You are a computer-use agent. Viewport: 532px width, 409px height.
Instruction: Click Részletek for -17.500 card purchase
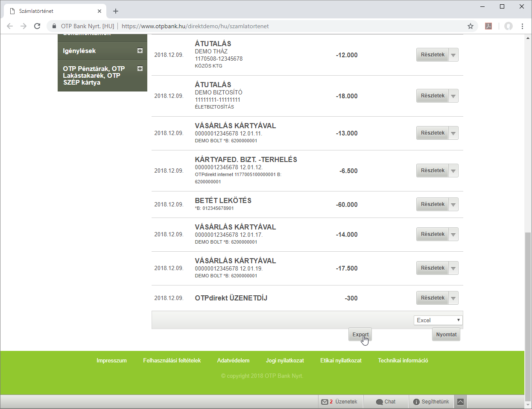432,268
